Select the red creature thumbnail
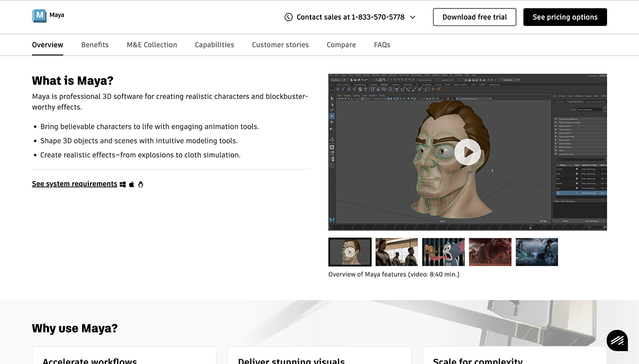Viewport: 639px width, 364px height. (490, 252)
